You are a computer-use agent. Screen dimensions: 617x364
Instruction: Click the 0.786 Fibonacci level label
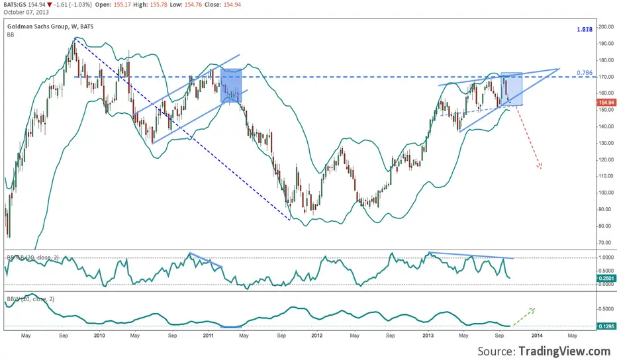(585, 72)
